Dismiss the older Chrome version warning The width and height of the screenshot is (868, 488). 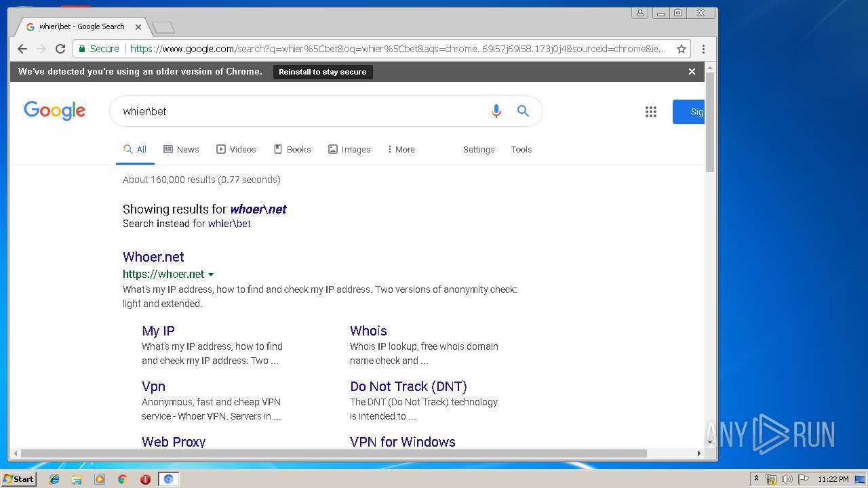pos(692,71)
